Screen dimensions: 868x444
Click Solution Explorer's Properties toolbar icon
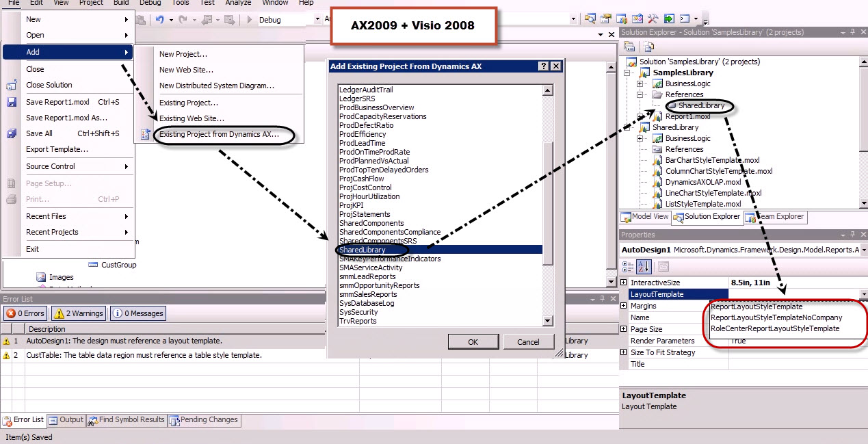tap(629, 47)
